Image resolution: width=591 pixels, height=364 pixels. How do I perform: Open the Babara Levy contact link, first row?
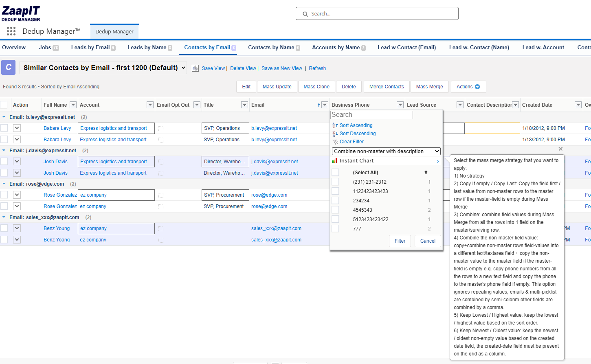(57, 128)
